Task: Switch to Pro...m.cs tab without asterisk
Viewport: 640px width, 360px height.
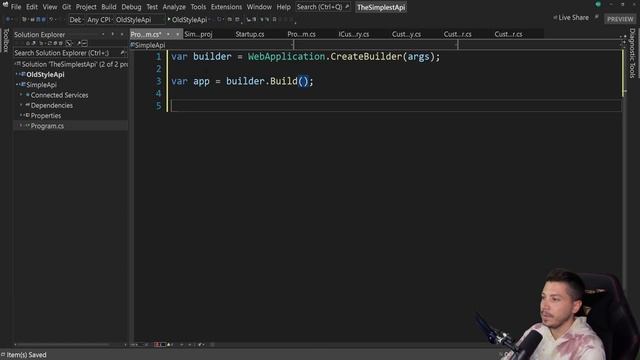Action: point(301,34)
